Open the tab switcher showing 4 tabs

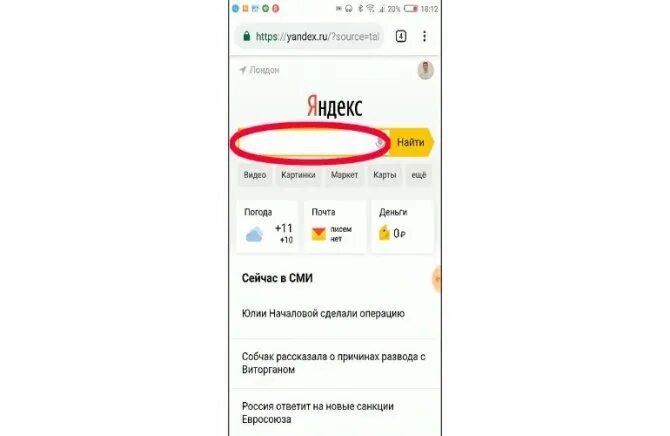click(x=401, y=36)
